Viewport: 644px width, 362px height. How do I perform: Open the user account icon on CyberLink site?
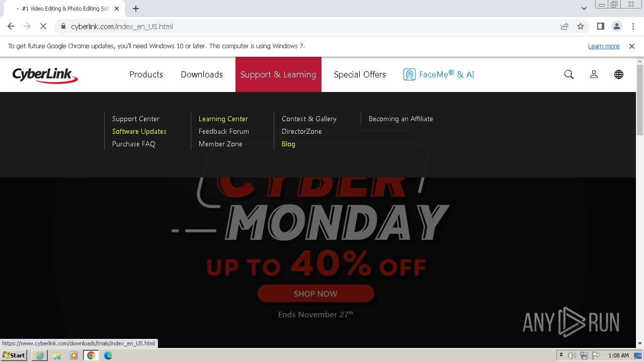594,74
